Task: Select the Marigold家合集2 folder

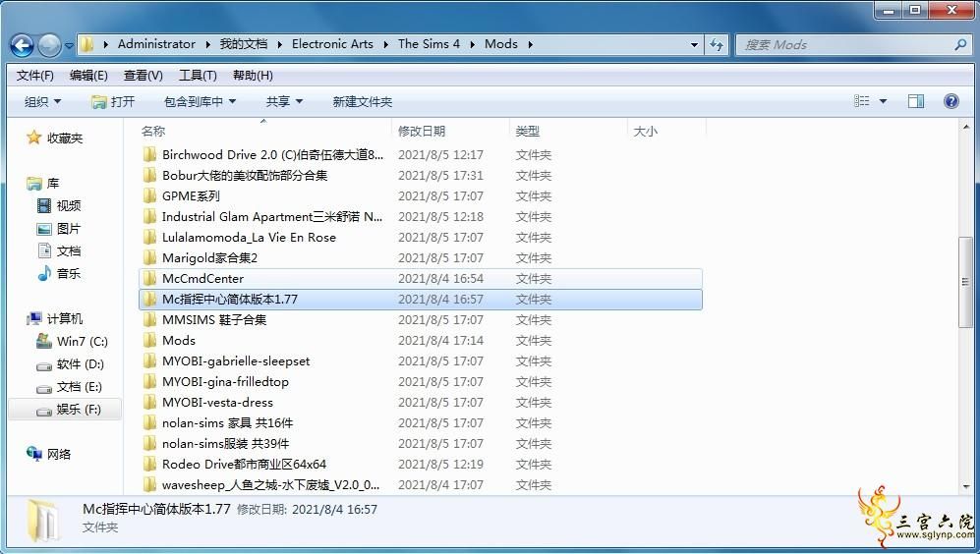Action: coord(421,258)
